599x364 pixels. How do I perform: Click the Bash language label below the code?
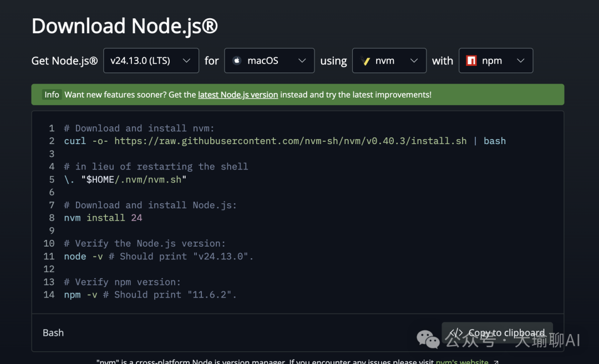pyautogui.click(x=53, y=333)
